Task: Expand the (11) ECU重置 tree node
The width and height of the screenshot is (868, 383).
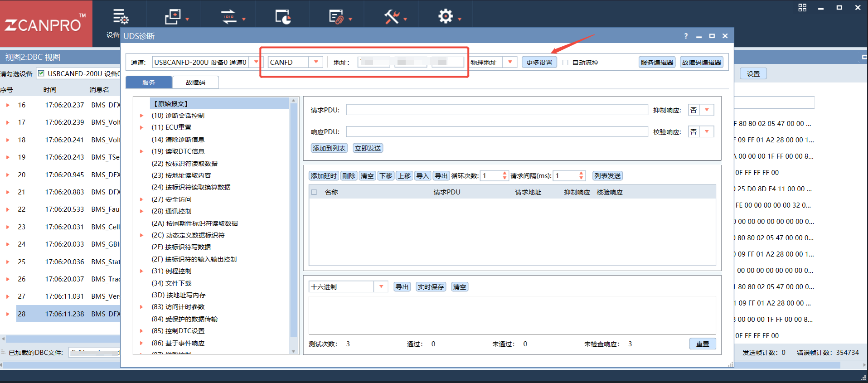Action: tap(141, 127)
